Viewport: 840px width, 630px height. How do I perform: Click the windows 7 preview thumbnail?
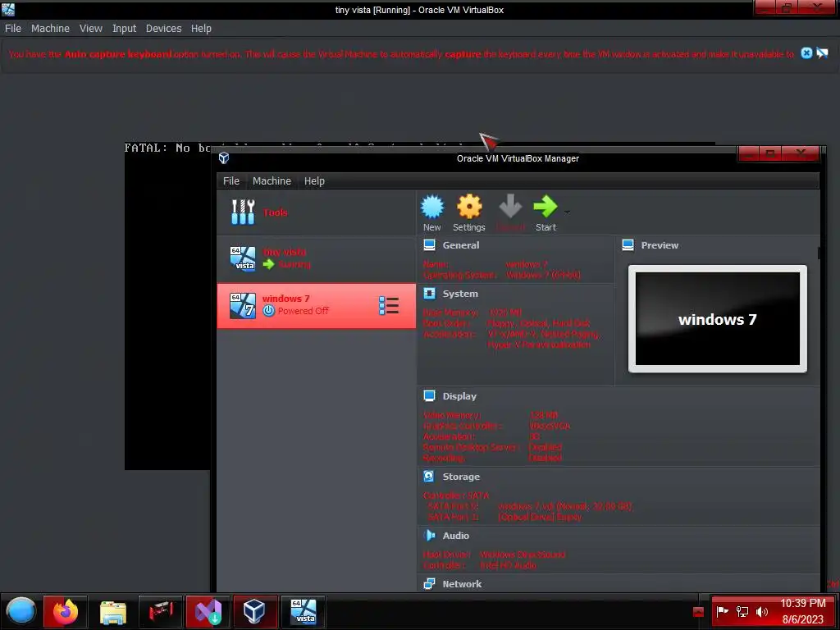[717, 319]
